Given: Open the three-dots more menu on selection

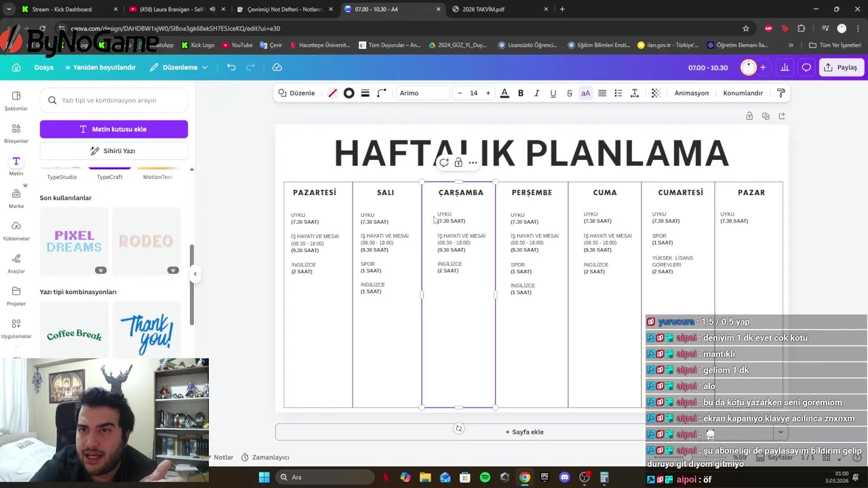Looking at the screenshot, I should 473,163.
